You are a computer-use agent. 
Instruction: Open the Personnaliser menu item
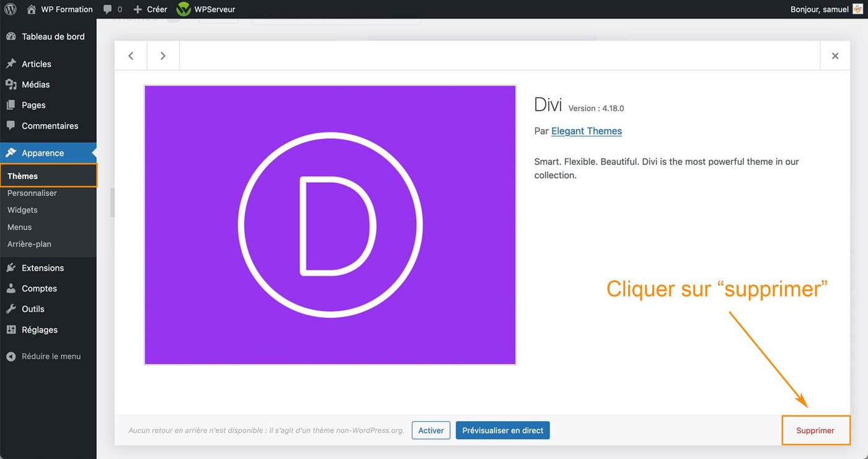coord(32,193)
